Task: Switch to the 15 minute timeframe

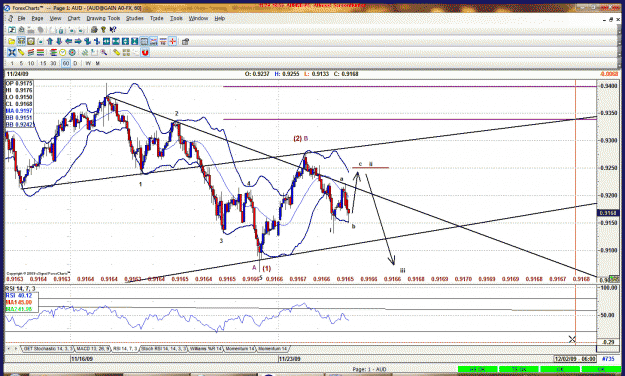Action: coord(43,63)
